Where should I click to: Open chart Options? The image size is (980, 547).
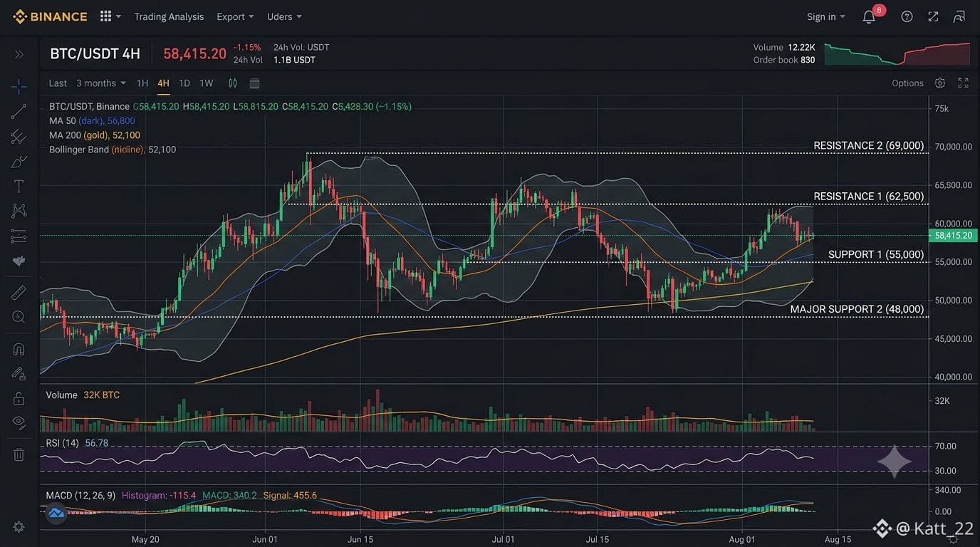(907, 83)
